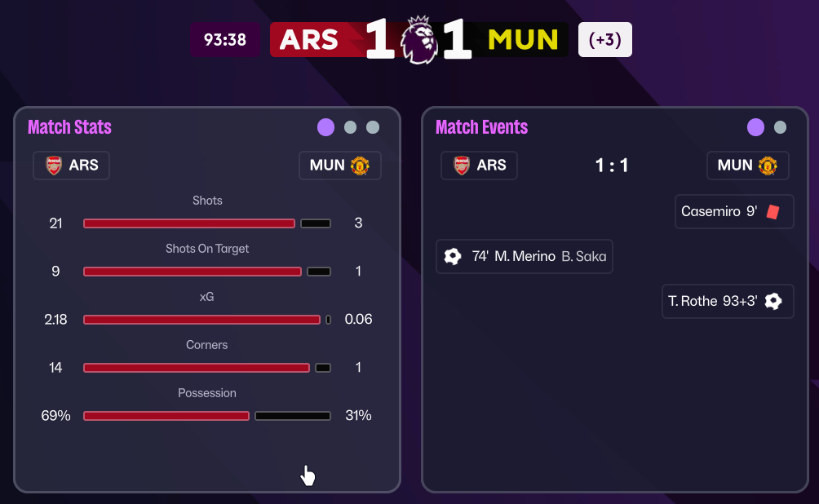Select the last page dot in Match Stats
819x504 pixels.
pyautogui.click(x=373, y=127)
